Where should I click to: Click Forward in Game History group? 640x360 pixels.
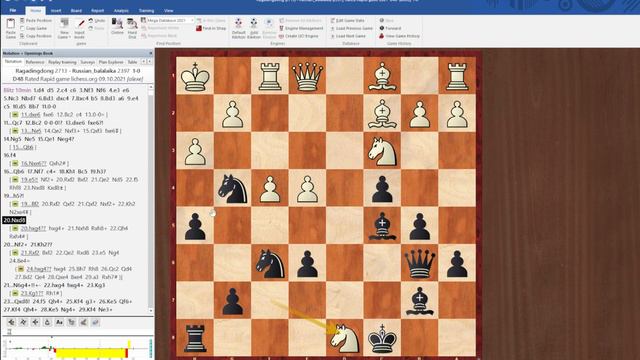pyautogui.click(x=390, y=28)
